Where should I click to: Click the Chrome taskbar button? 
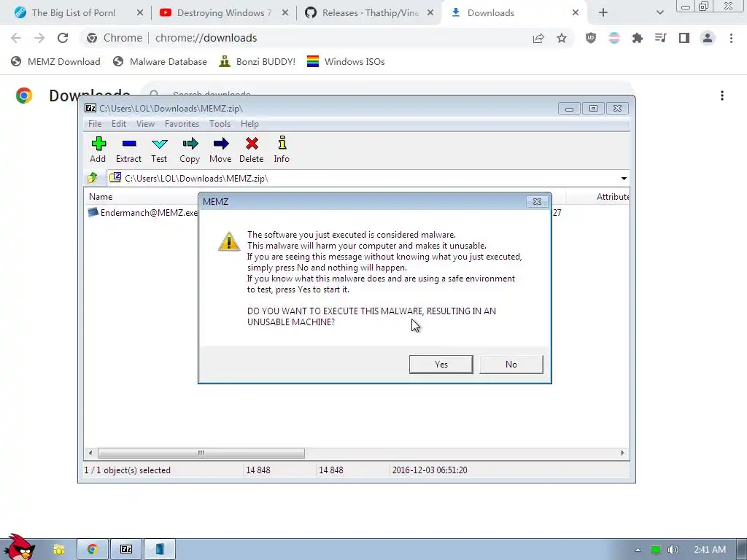click(93, 550)
